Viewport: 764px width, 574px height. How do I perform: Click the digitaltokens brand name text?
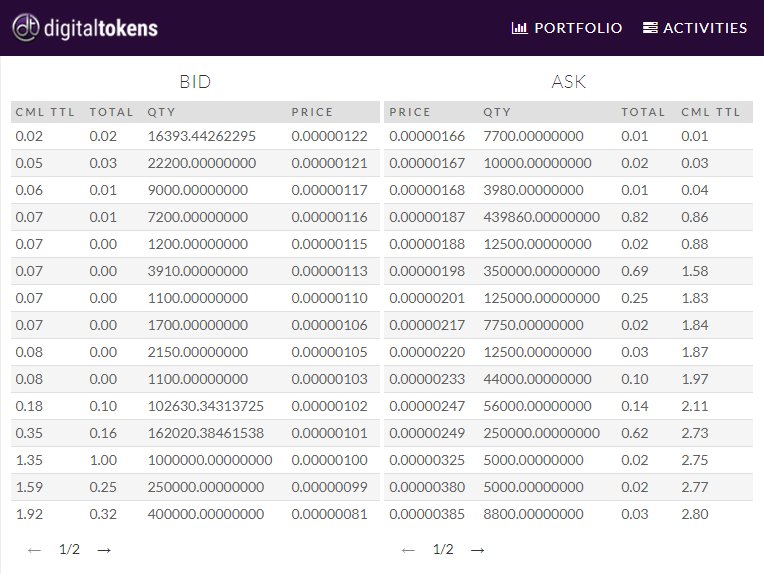pyautogui.click(x=101, y=28)
